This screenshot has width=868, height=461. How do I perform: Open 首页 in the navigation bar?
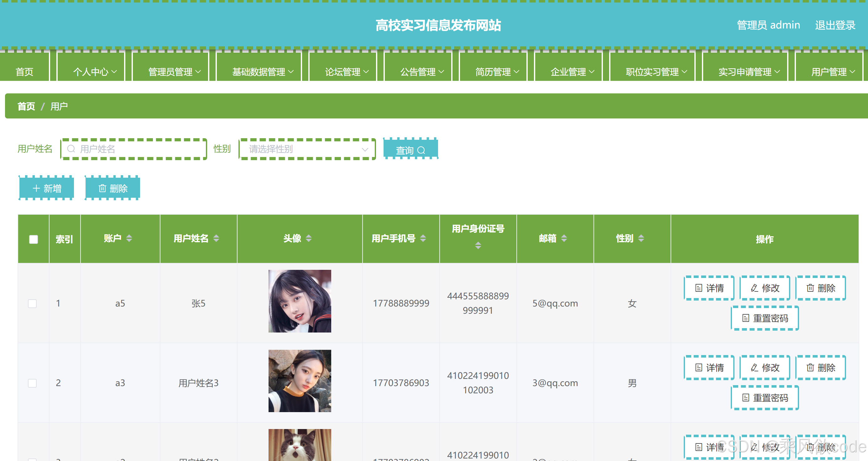coord(24,72)
